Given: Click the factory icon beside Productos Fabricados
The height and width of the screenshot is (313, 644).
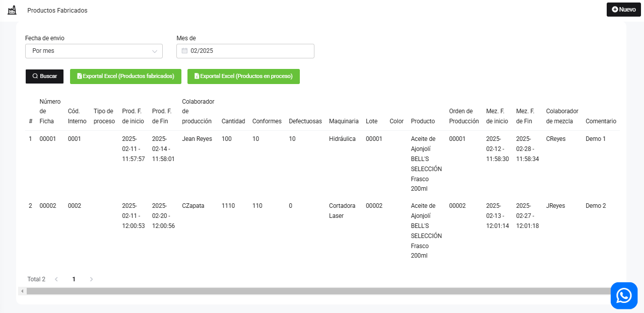Looking at the screenshot, I should [x=12, y=10].
